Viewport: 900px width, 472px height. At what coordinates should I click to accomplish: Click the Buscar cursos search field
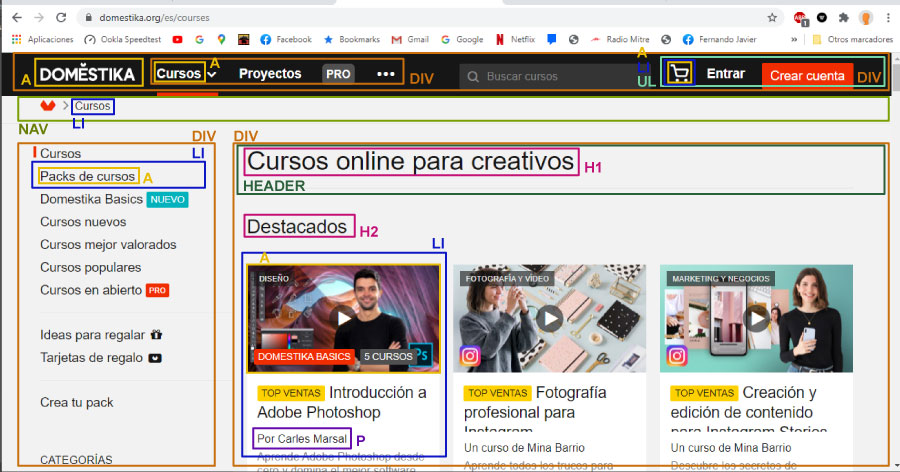pos(550,76)
